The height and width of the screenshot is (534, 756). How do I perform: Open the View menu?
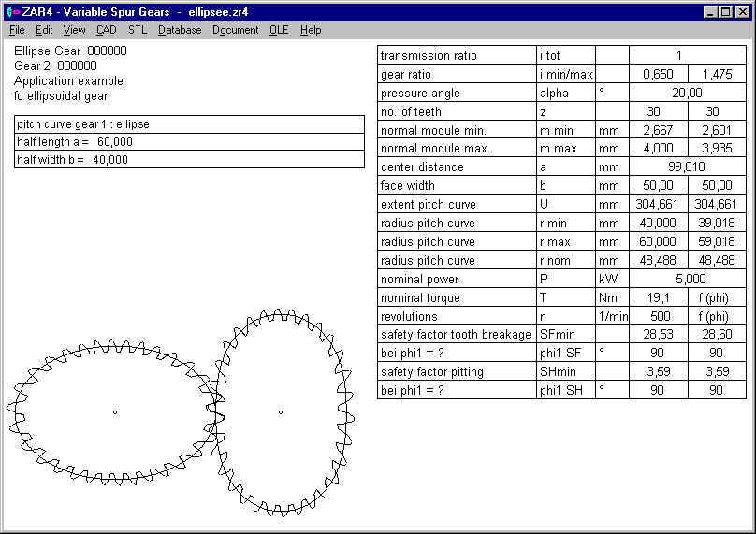(x=75, y=30)
